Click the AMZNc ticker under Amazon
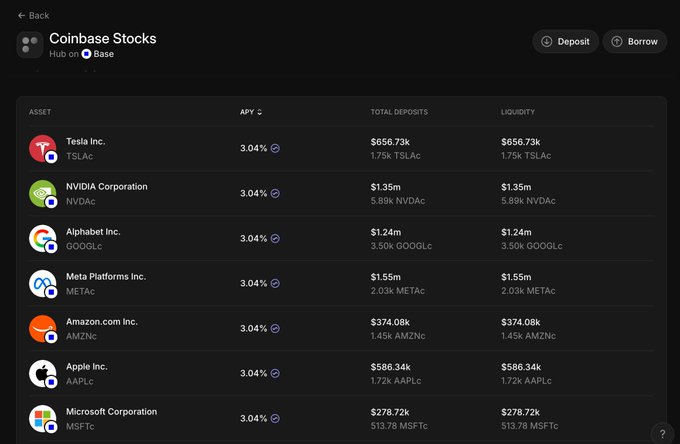Screen dimensions: 680x444 (81, 336)
